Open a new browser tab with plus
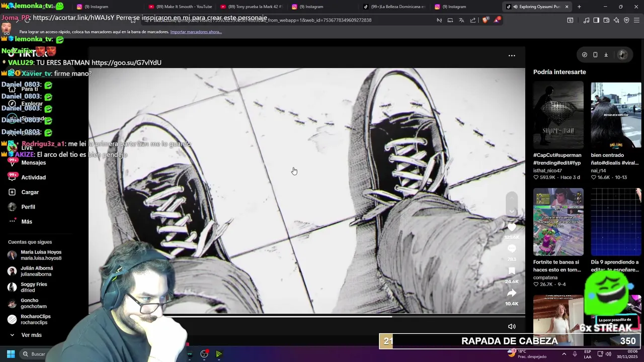Image resolution: width=644 pixels, height=362 pixels. coord(579,7)
